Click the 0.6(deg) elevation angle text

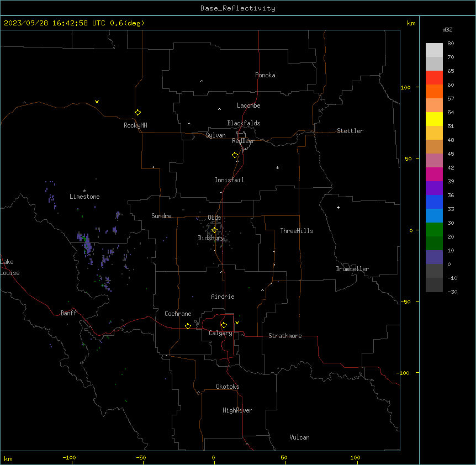(127, 23)
